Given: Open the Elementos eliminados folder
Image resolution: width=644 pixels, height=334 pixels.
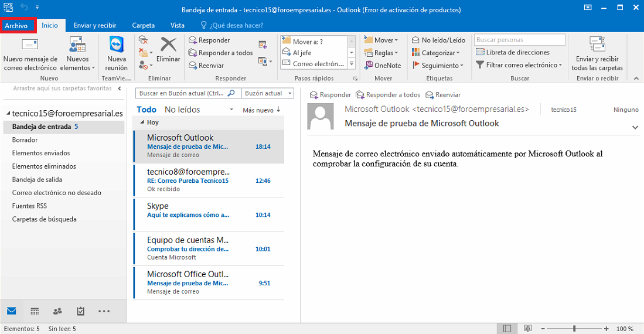Looking at the screenshot, I should point(44,166).
